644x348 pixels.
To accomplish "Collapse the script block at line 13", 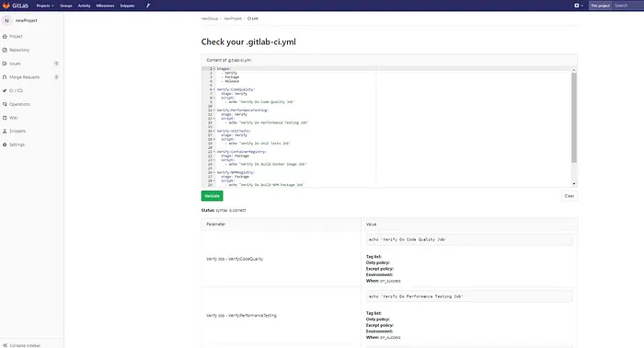I will [x=214, y=119].
